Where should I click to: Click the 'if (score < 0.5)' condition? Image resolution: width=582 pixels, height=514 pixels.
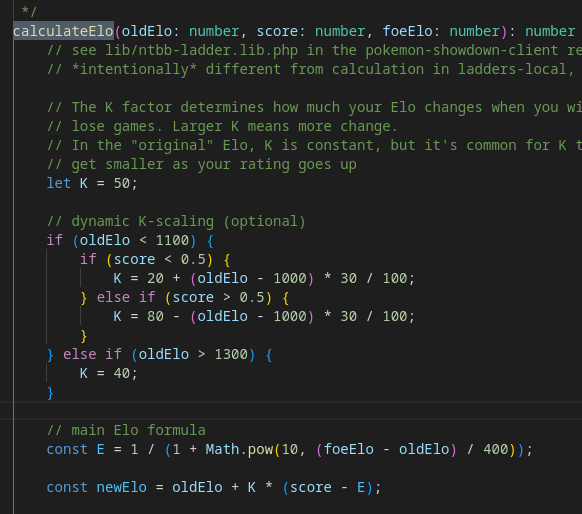tap(155, 259)
